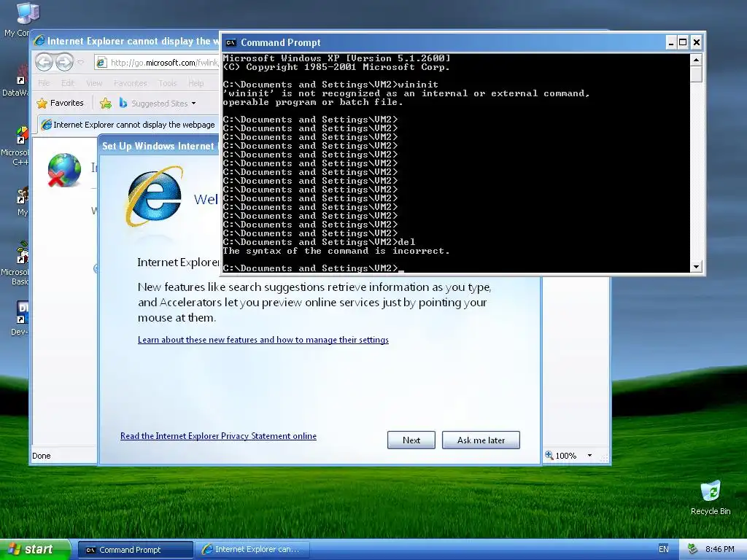Switch to Internet Explorer taskbar button

252,550
